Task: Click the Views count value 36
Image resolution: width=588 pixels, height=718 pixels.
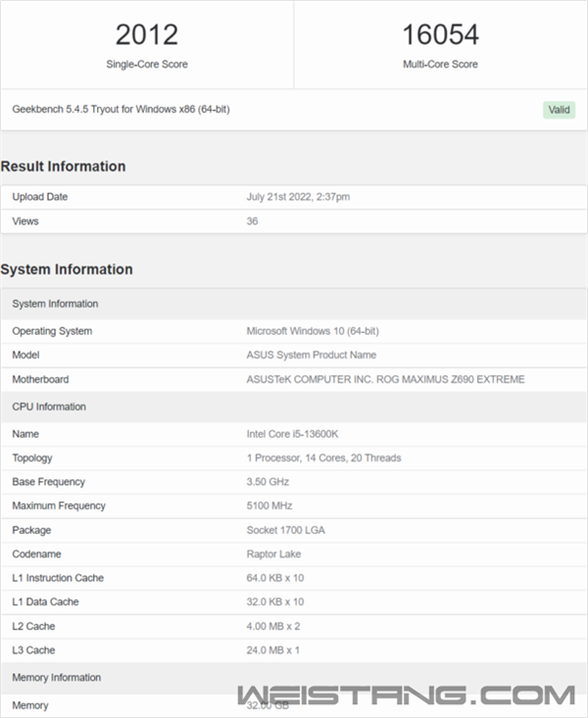Action: point(252,221)
